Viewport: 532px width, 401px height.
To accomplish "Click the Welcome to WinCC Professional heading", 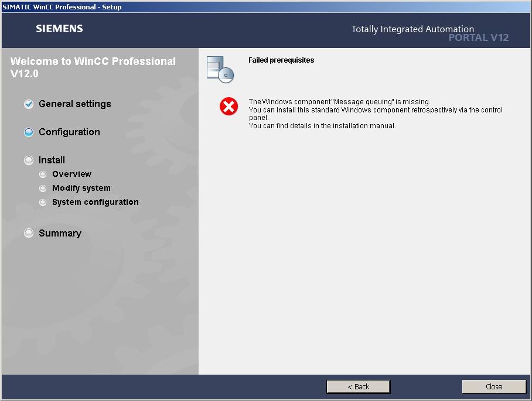I will 93,67.
